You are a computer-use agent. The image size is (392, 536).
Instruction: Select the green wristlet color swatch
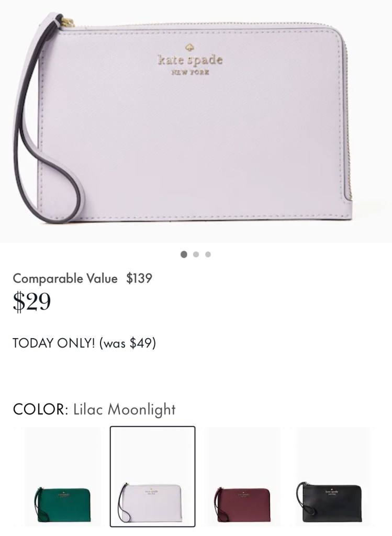(63, 476)
